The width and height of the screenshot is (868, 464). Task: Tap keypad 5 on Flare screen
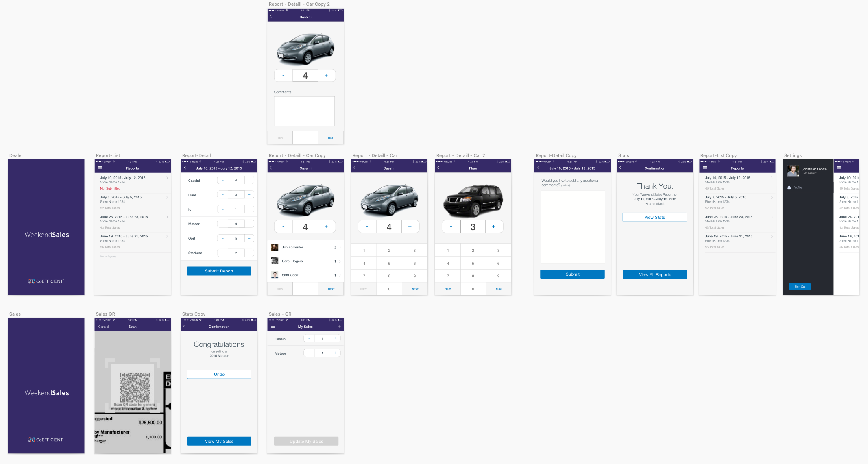pyautogui.click(x=473, y=264)
